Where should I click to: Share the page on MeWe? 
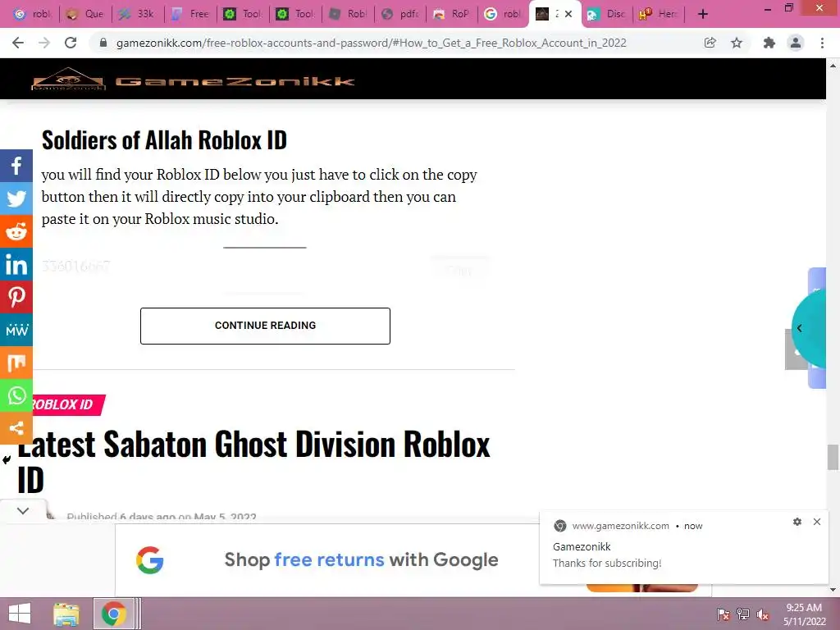16,330
